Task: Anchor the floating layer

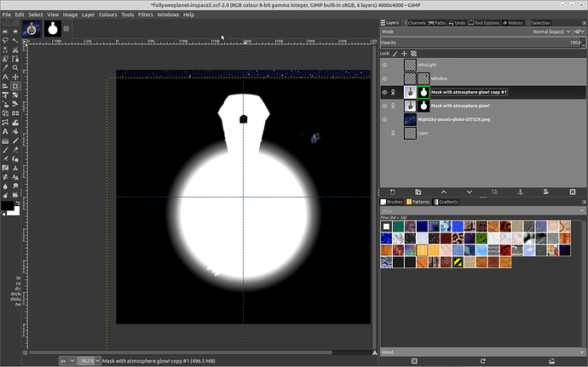Action: click(520, 192)
